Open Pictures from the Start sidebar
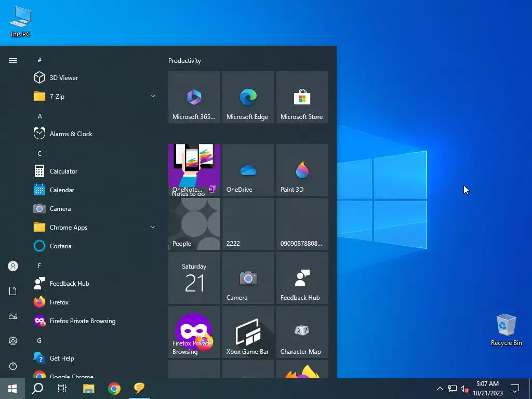Viewport: 532px width, 399px height. click(13, 316)
